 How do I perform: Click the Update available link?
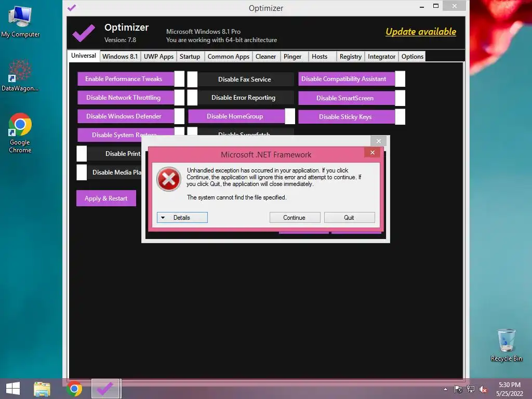(421, 32)
